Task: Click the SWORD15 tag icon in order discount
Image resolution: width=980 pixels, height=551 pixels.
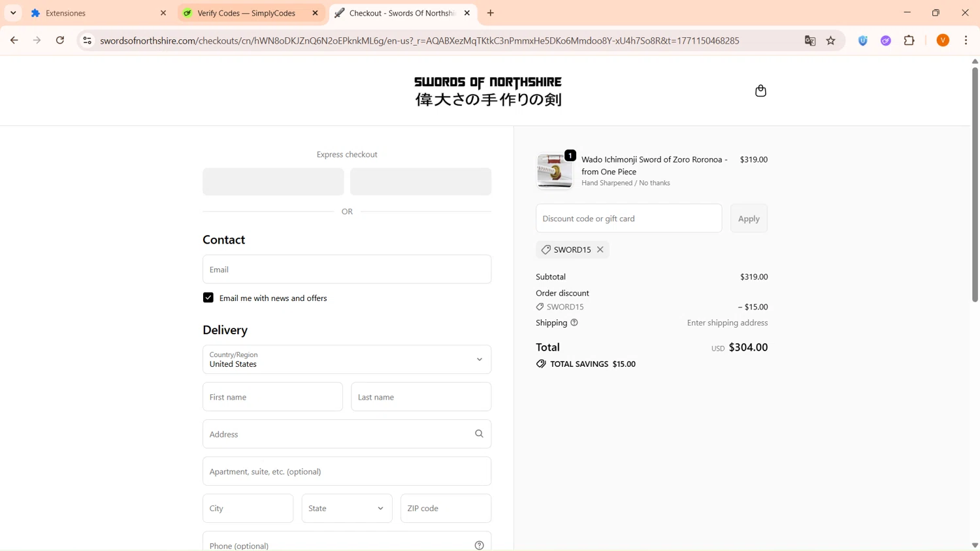Action: pyautogui.click(x=540, y=307)
